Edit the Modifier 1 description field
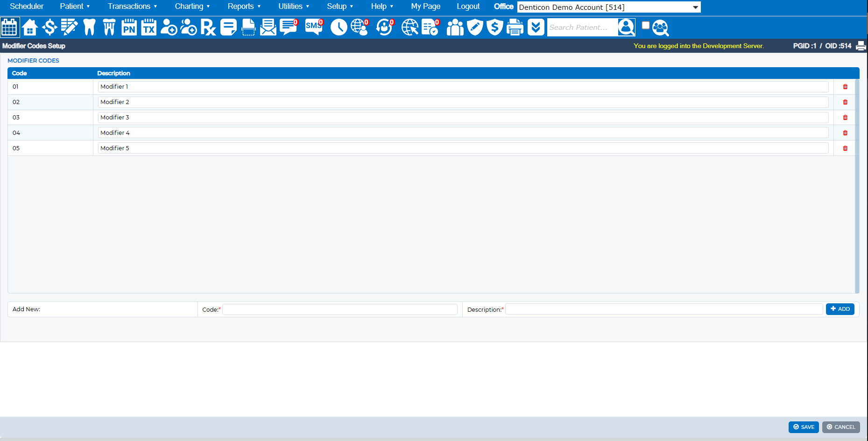 tap(463, 87)
